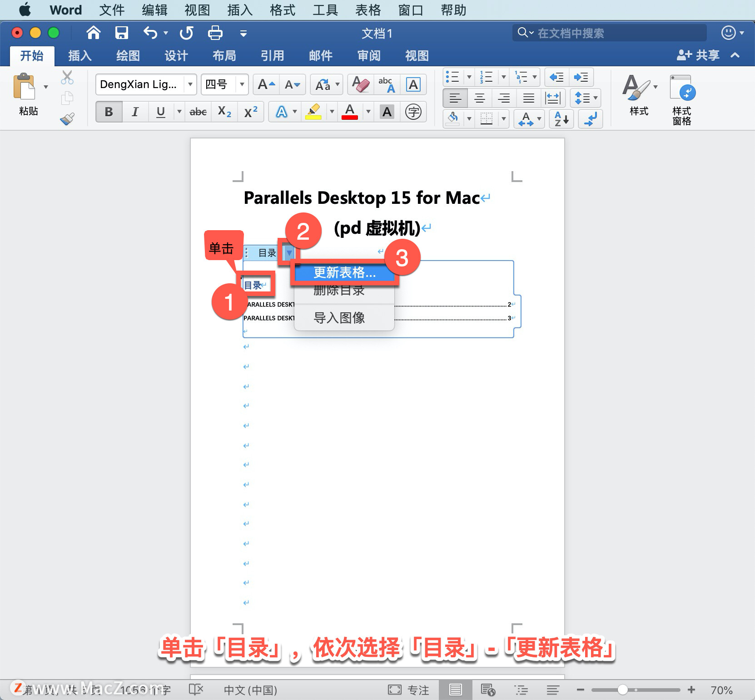
Task: Open the Quick Access Toolbar customize menu
Action: coord(243,33)
